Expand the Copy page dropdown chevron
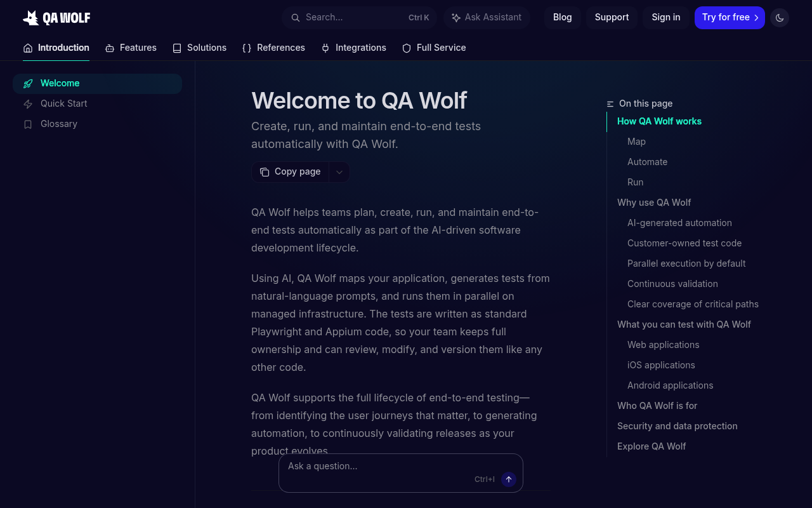 pyautogui.click(x=339, y=172)
